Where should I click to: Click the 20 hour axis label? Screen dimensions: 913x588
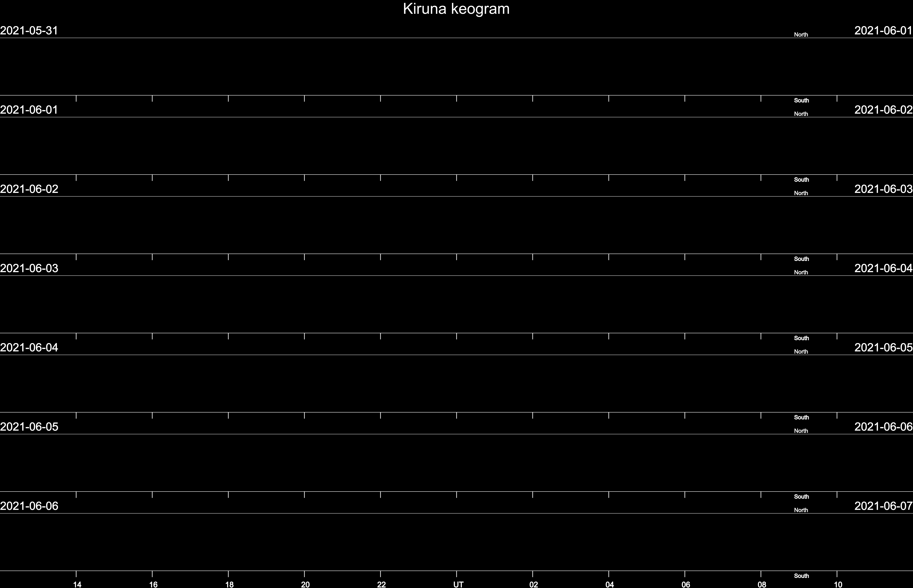[305, 584]
